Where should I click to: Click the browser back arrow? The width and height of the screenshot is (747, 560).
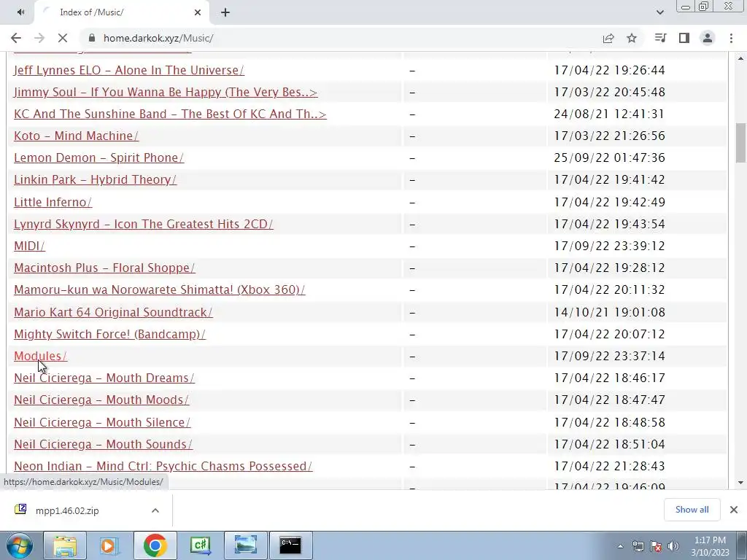(x=16, y=38)
